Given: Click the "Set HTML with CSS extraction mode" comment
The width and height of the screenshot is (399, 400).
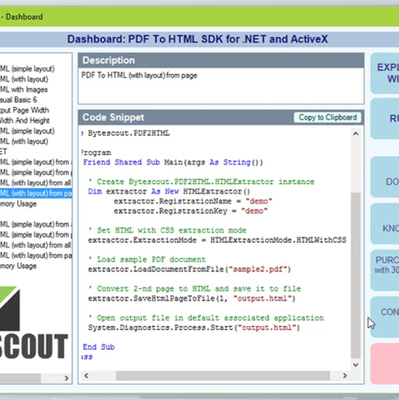Looking at the screenshot, I should (x=167, y=230).
